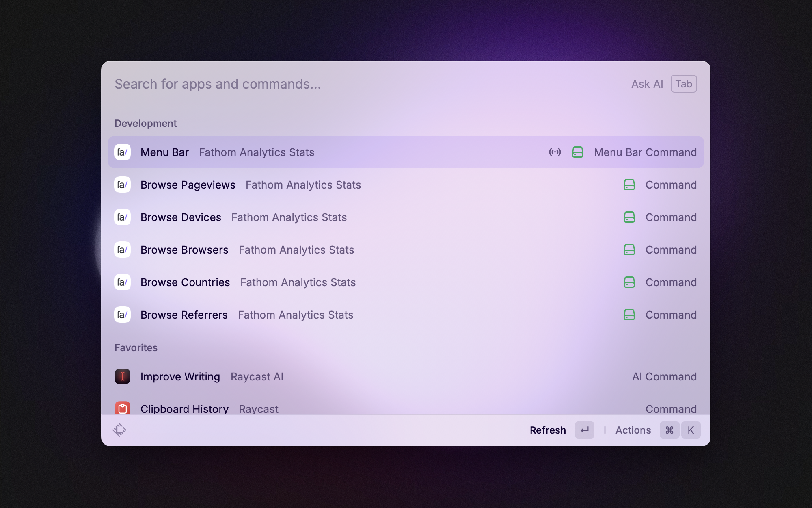The image size is (812, 508).
Task: Click the Clipboard History clipboard icon
Action: (122, 408)
